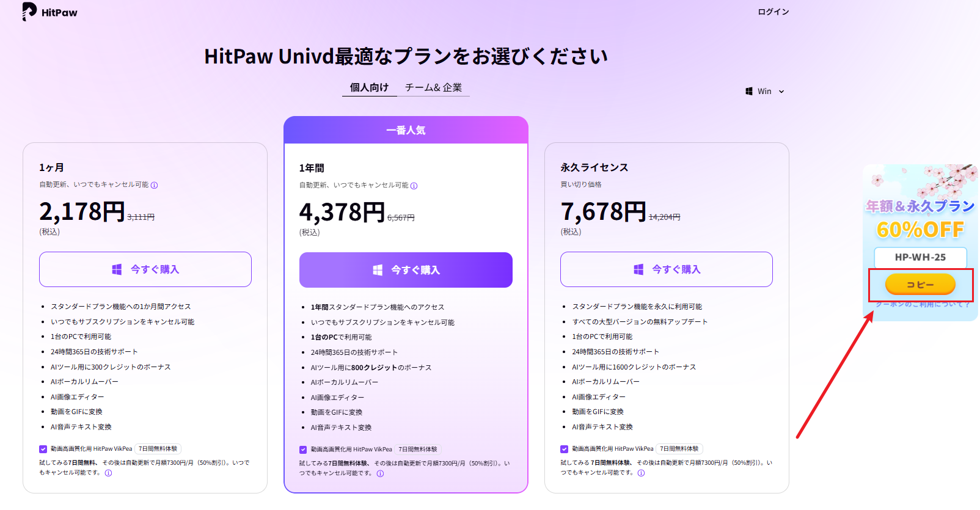Click info icon beside 1ヶ月 auto-renewal text

155,185
